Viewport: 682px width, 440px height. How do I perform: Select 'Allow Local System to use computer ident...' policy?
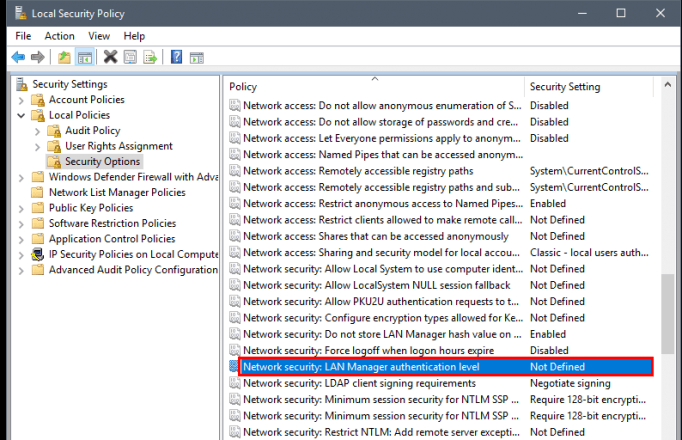pyautogui.click(x=439, y=269)
